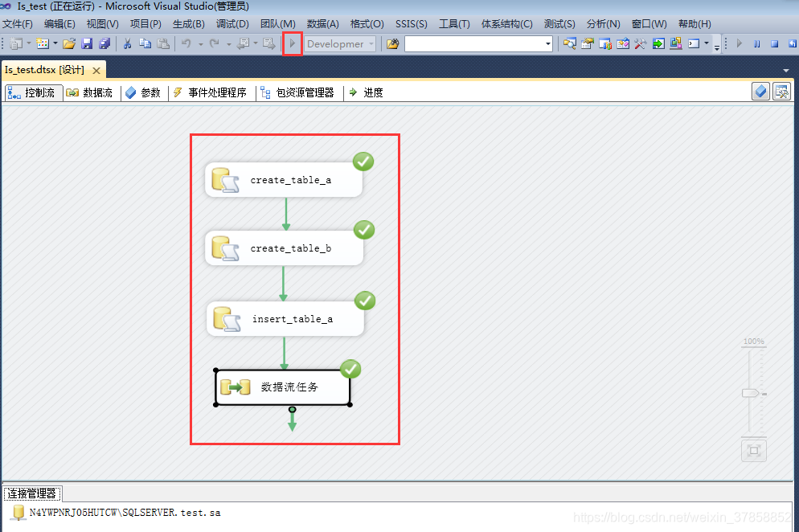
Task: Select the 数据流任务 data flow task
Action: 283,387
